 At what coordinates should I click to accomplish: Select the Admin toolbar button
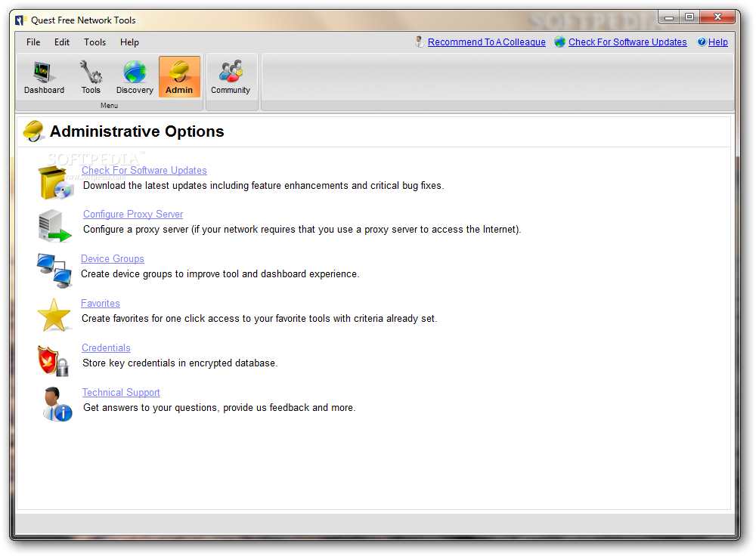(x=179, y=77)
